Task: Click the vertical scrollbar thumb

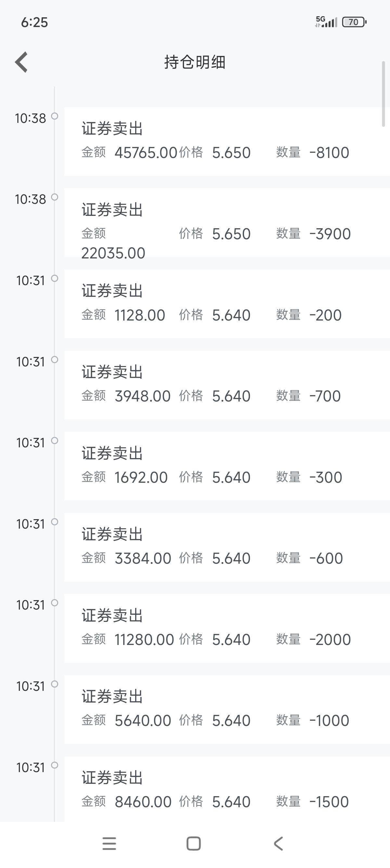Action: (x=383, y=94)
